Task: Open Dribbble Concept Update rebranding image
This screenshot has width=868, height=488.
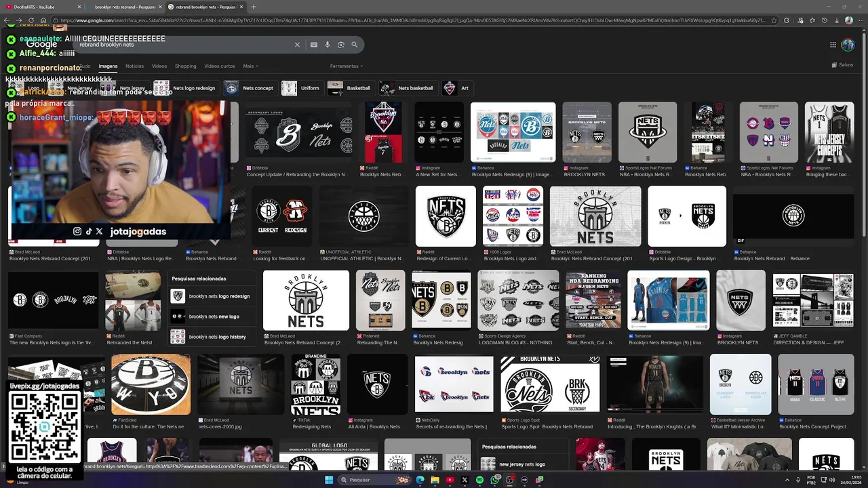Action: click(298, 132)
